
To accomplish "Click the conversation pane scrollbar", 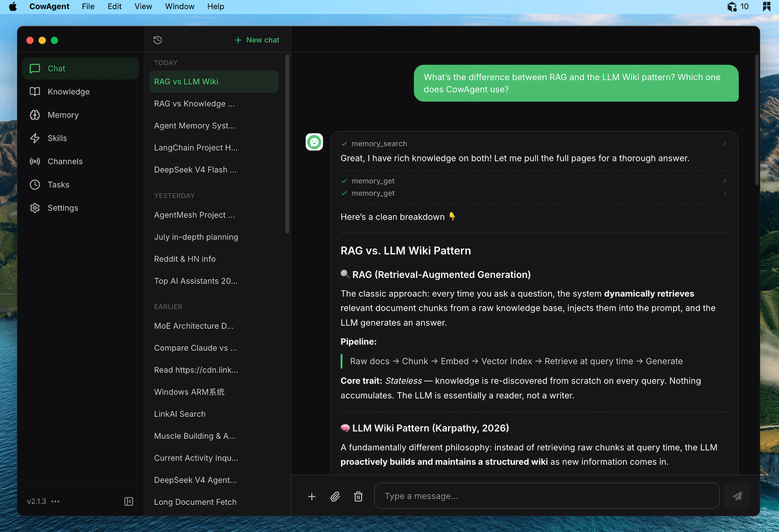I will 757,120.
